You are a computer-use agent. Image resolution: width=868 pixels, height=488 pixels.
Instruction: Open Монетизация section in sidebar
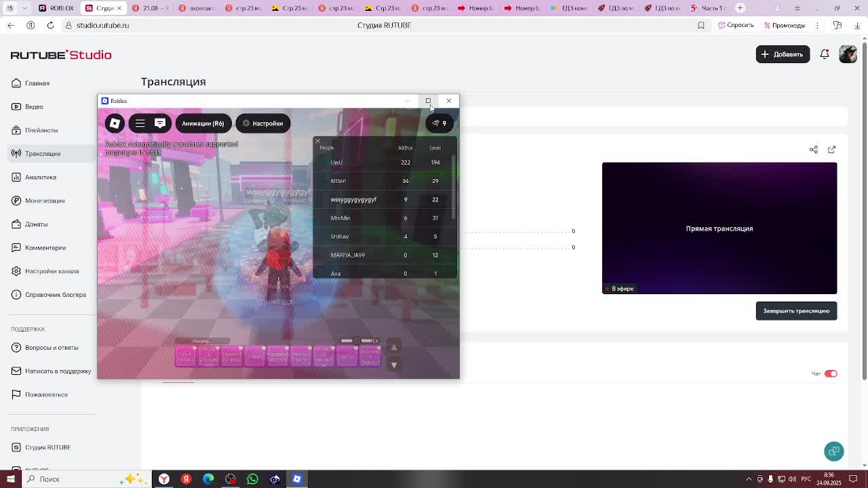[45, 201]
